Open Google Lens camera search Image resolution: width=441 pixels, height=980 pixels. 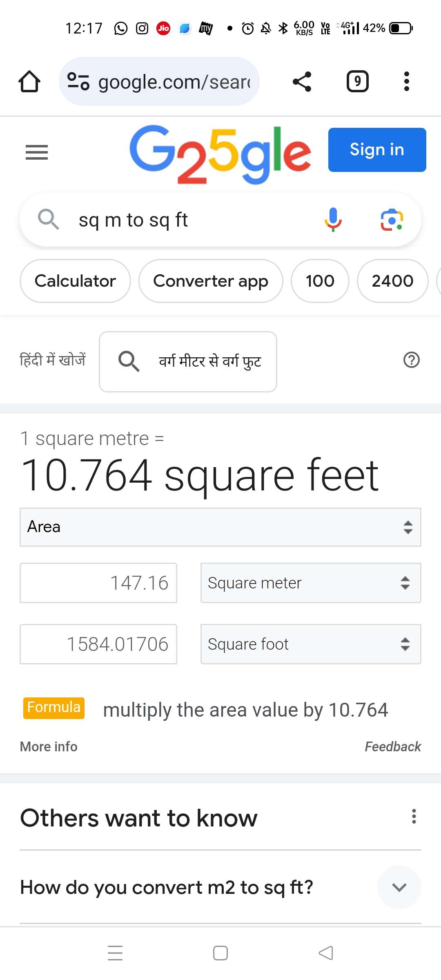point(392,220)
